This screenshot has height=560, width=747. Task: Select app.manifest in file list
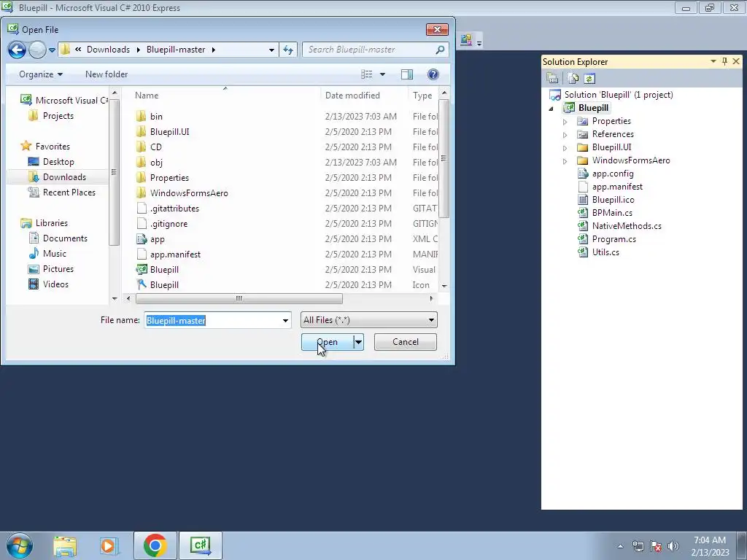(x=169, y=254)
